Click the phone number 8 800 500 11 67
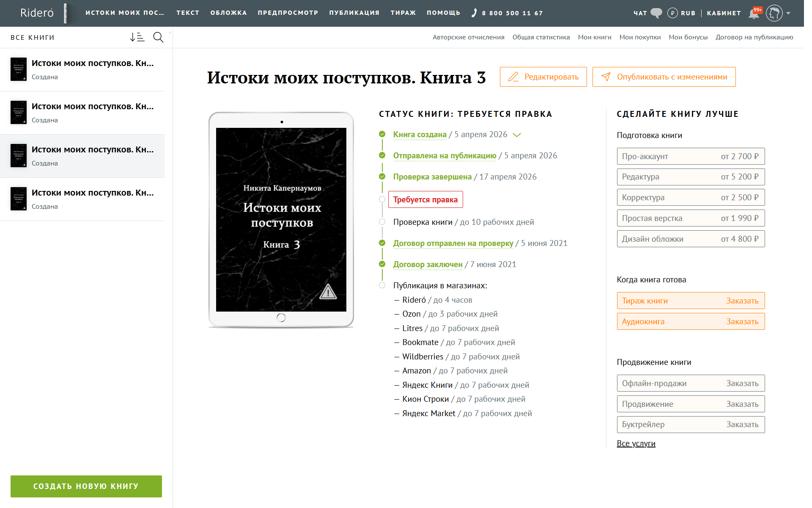The width and height of the screenshot is (812, 508). [512, 13]
